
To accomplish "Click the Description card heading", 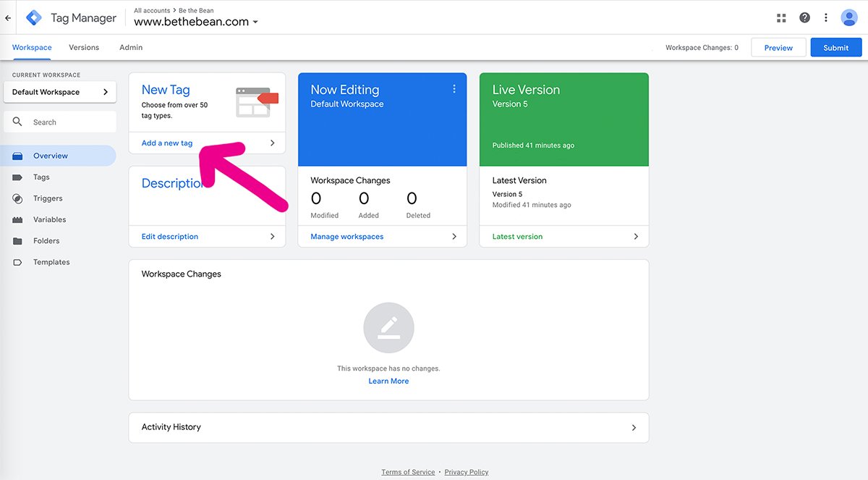I will (173, 183).
